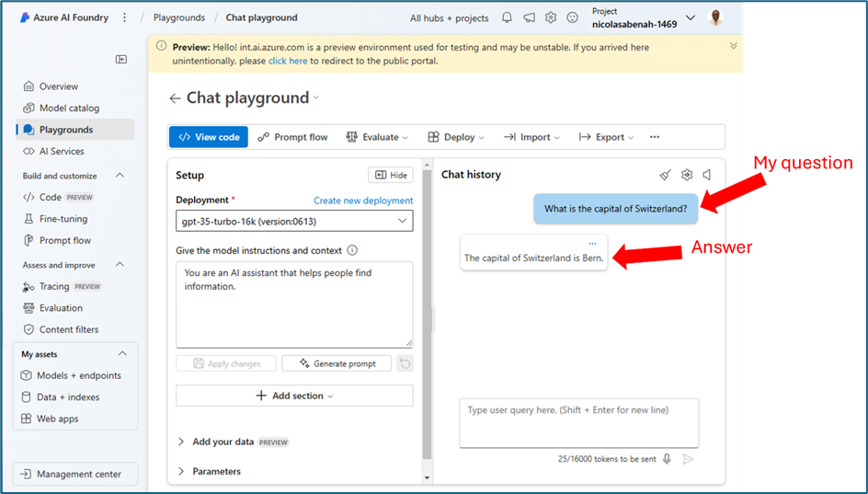
Task: Click the megaphone announcements icon
Action: (x=530, y=17)
